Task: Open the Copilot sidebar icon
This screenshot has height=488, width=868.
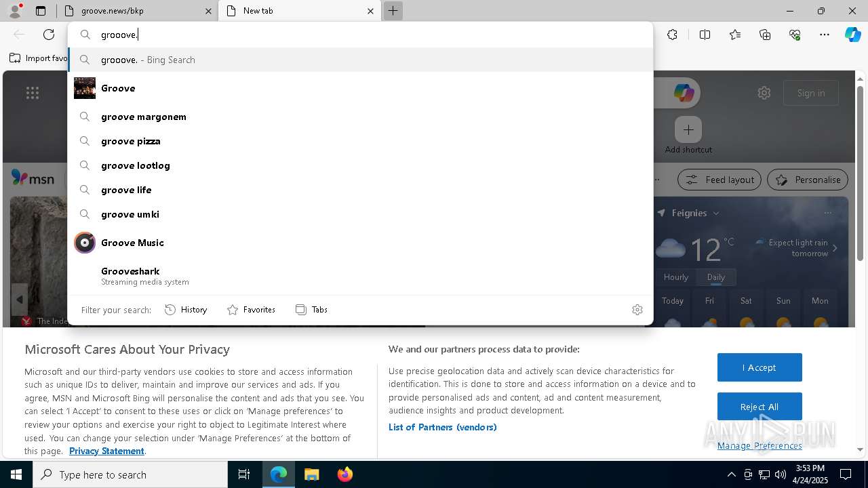Action: pyautogui.click(x=852, y=35)
